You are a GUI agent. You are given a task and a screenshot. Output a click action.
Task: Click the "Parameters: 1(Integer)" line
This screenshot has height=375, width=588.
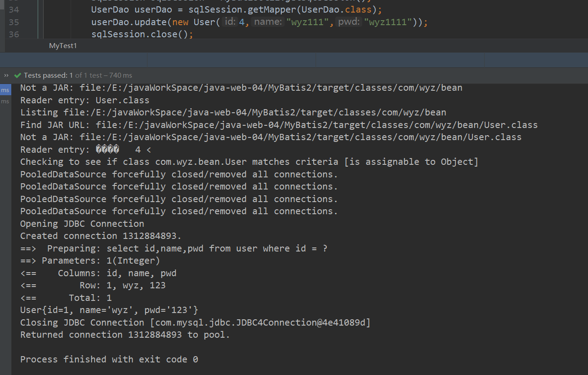pos(90,260)
